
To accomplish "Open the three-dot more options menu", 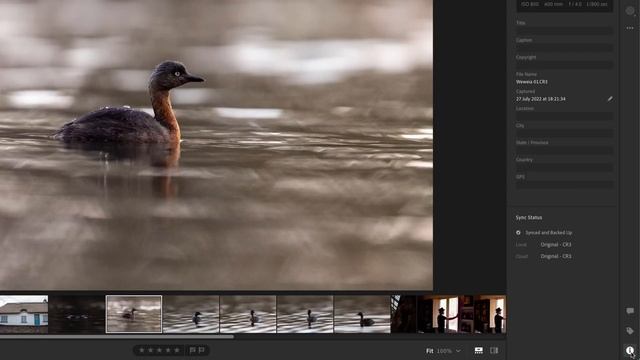I will pos(630,28).
